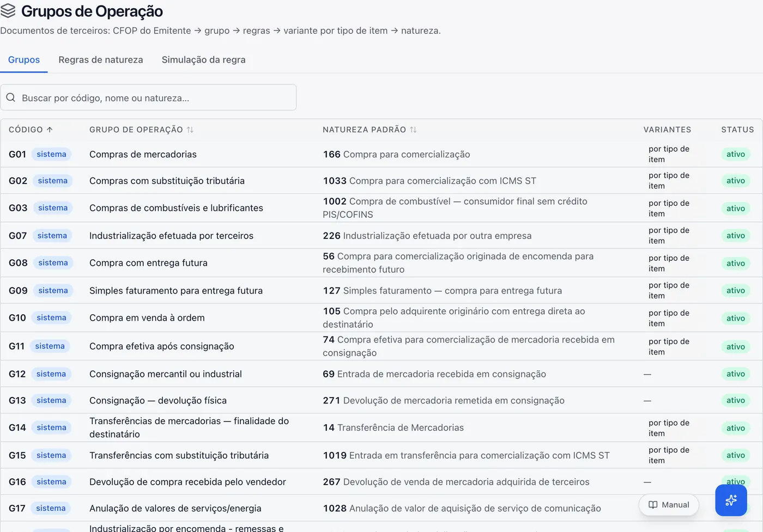Click the ativo status badge for G01
This screenshot has width=763, height=532.
(x=735, y=154)
